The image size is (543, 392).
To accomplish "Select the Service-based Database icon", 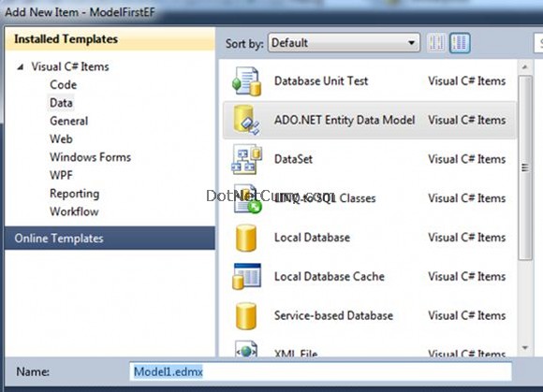I will coord(246,315).
